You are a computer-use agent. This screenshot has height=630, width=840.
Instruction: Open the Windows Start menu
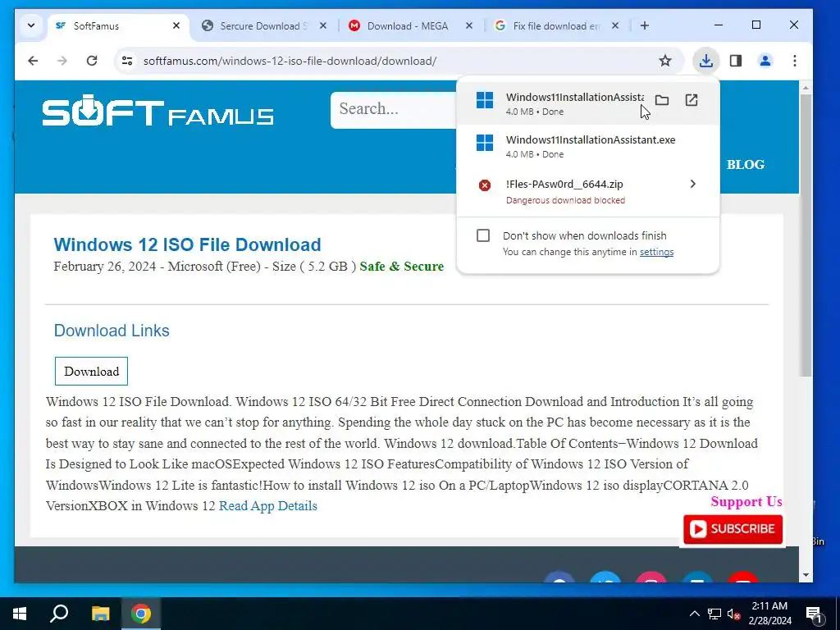tap(20, 614)
